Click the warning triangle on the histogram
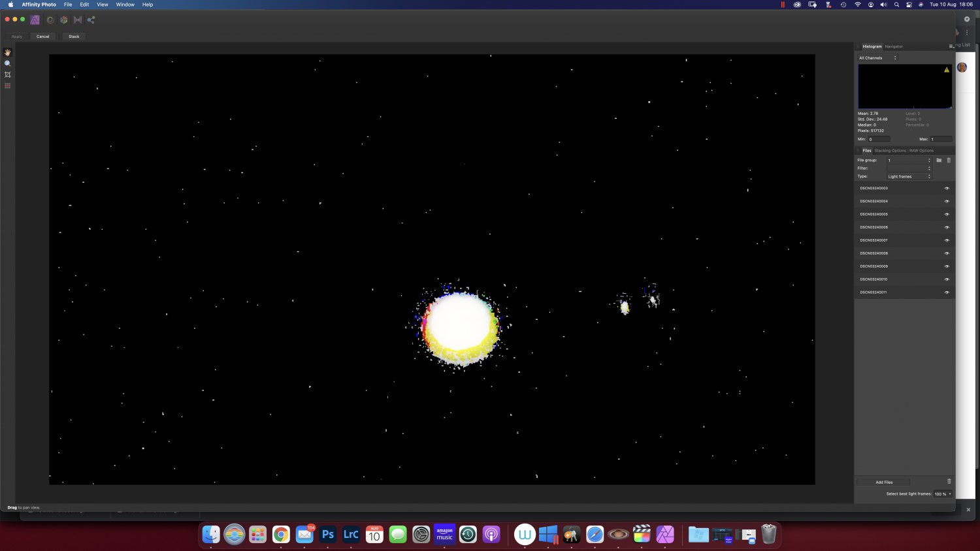Image resolution: width=980 pixels, height=551 pixels. coord(946,69)
